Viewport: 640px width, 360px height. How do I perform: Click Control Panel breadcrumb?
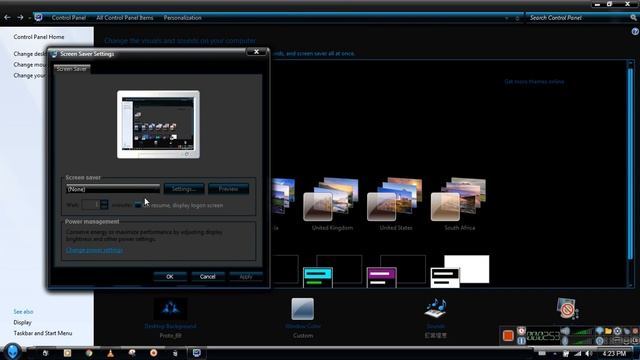(x=69, y=18)
